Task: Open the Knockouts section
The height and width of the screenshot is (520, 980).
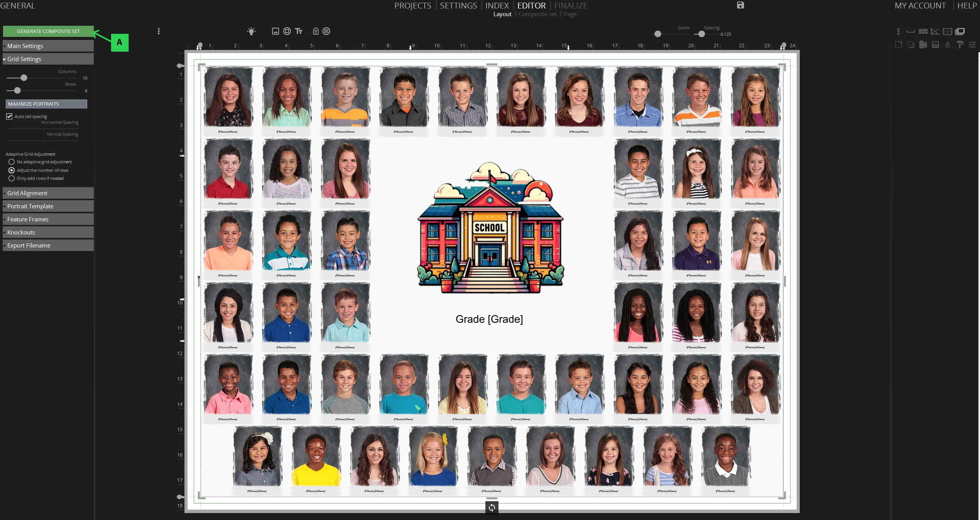Action: coord(48,233)
